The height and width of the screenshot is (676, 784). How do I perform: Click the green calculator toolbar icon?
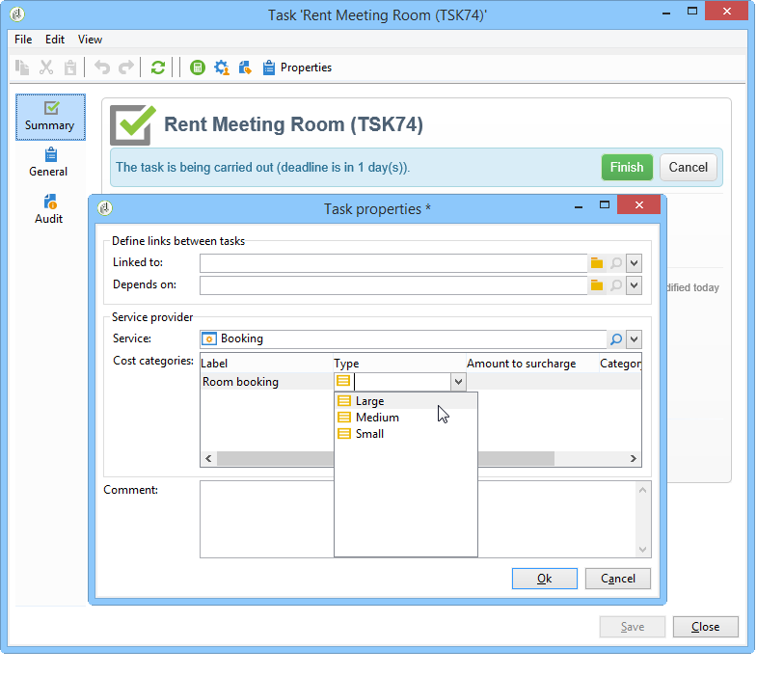click(198, 68)
